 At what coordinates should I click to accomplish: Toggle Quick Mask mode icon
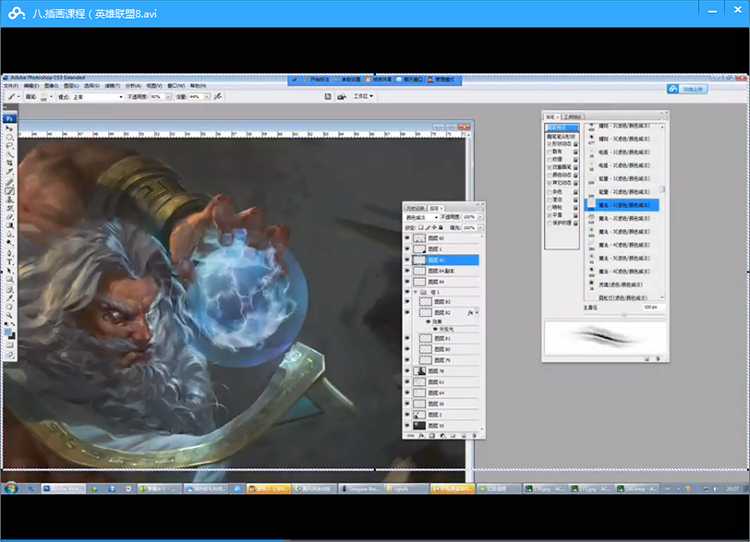point(9,345)
